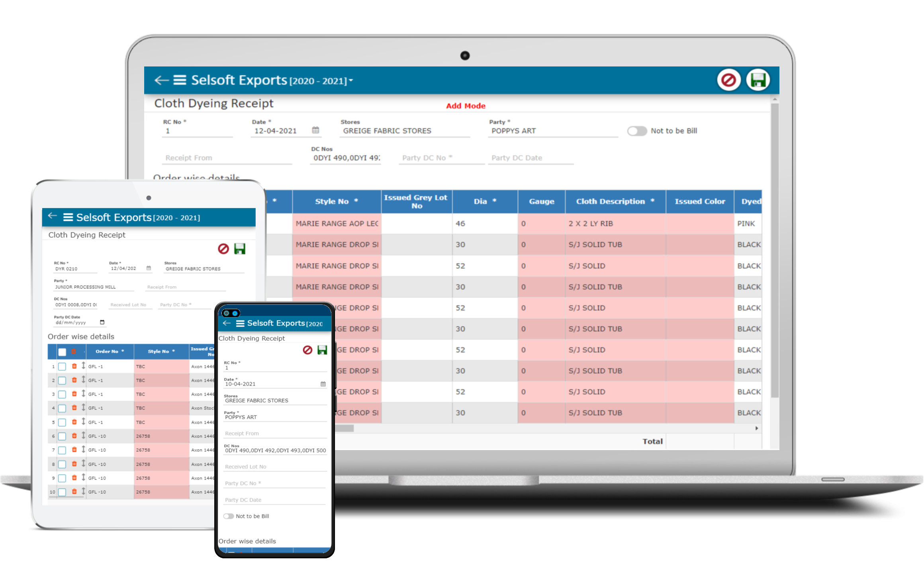The height and width of the screenshot is (579, 924).
Task: Toggle Not to be Bill on the laptop
Action: pos(636,131)
